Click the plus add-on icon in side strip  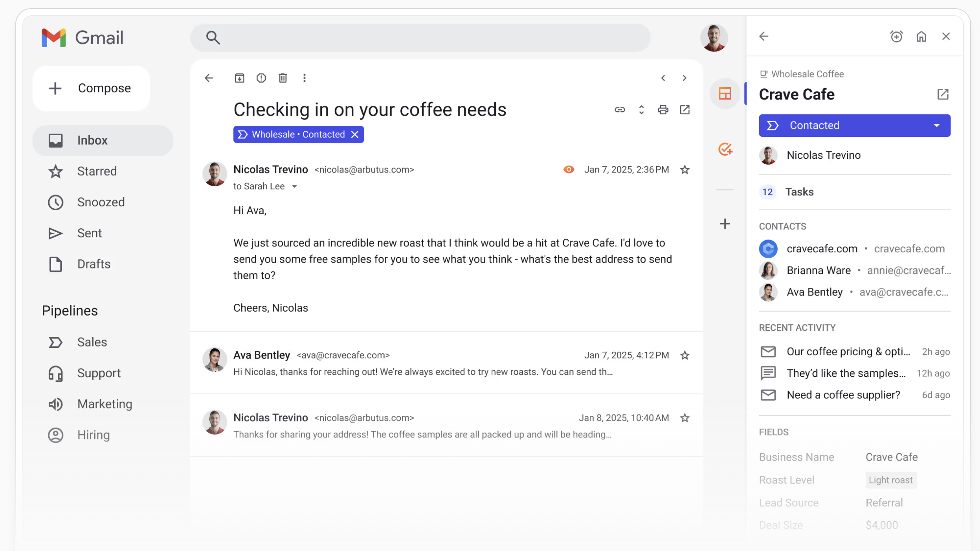[724, 224]
